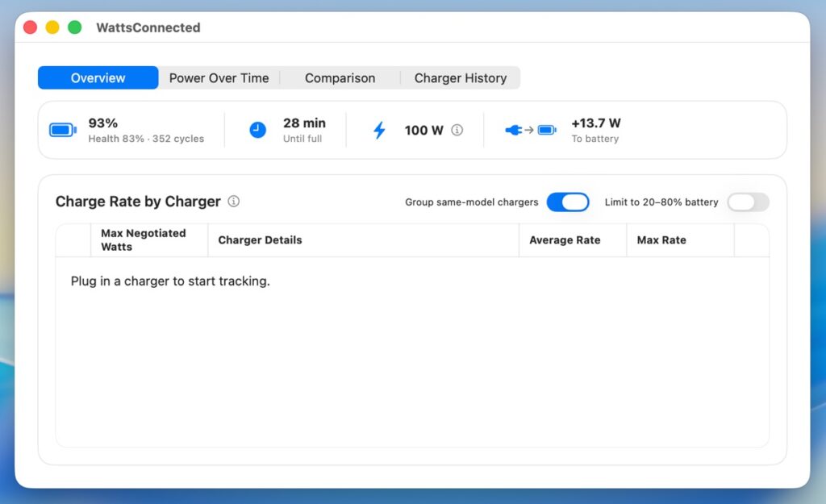
Task: Maximize window with the green button
Action: coord(75,27)
